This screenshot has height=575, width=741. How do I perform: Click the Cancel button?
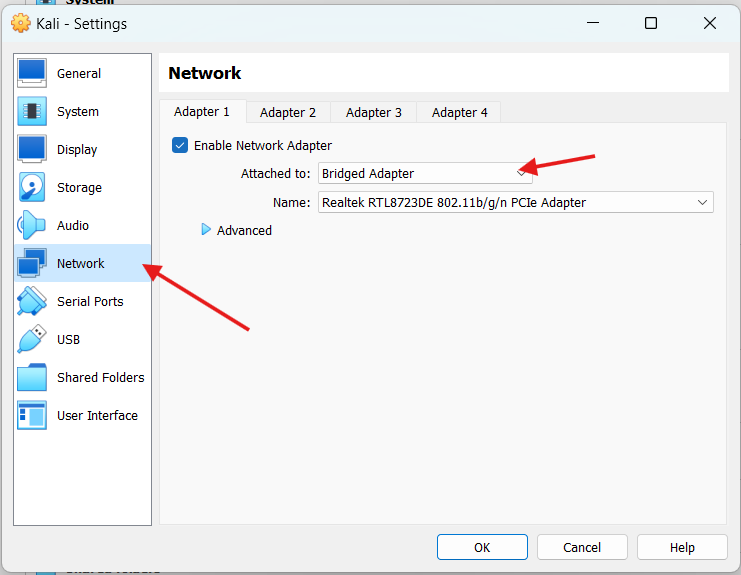[x=582, y=547]
